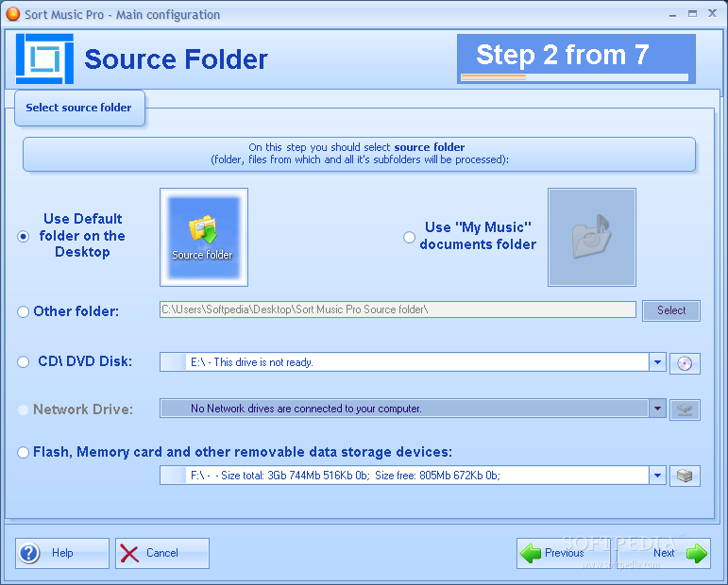
Task: Select Flash, Memory card removable devices option
Action: [x=24, y=452]
